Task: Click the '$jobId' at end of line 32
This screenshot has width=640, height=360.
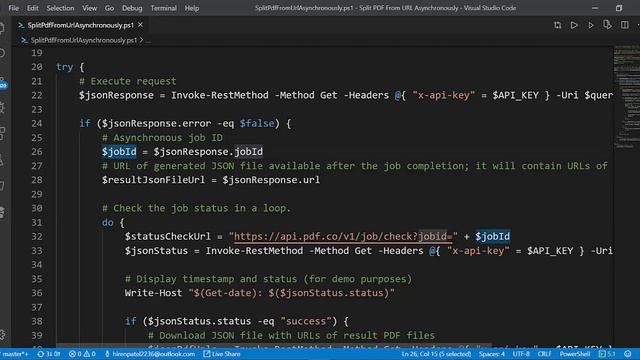Action: 492,236
